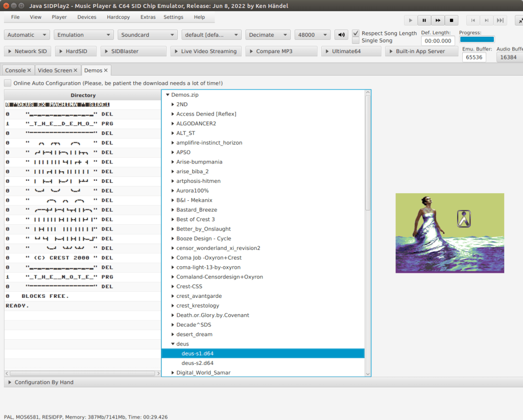
Task: Click the Play button in playback controls
Action: pyautogui.click(x=411, y=20)
